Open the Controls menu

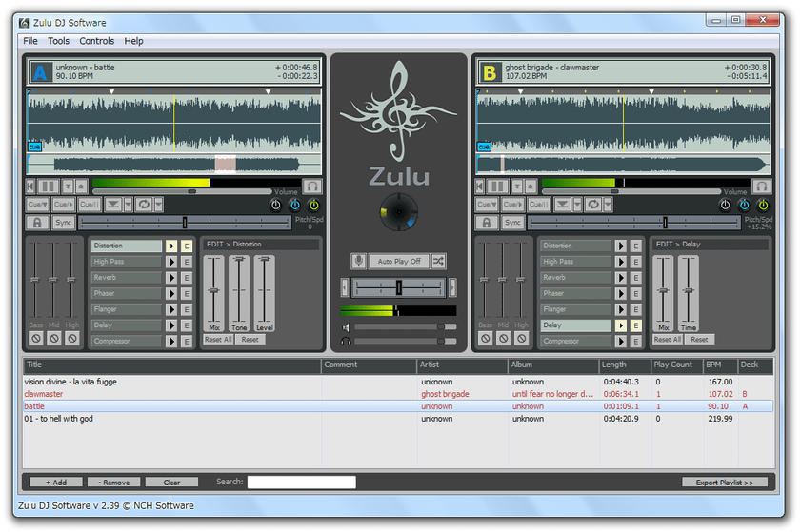point(96,41)
